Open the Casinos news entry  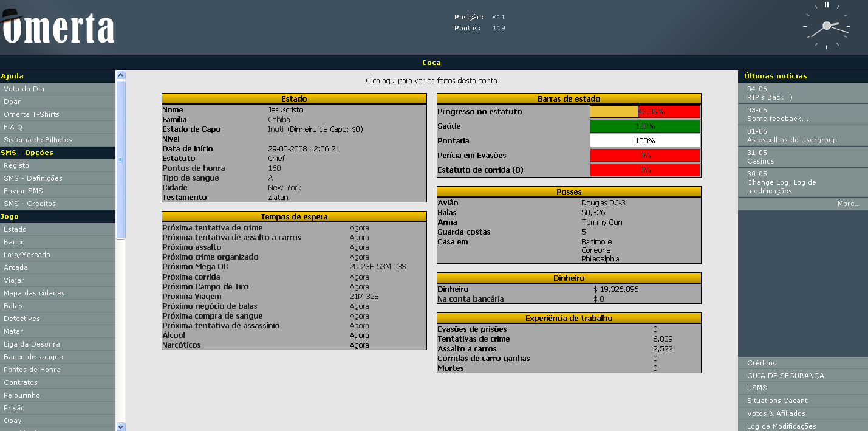(x=760, y=161)
